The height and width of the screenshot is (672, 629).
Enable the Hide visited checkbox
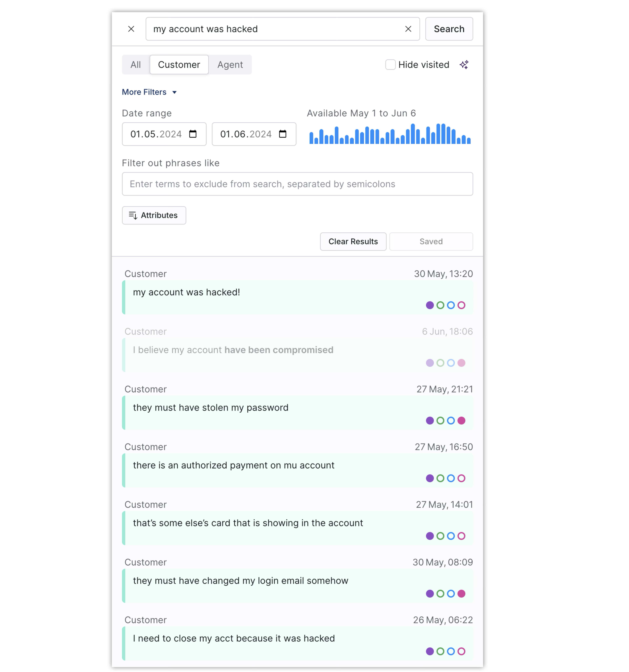point(390,65)
